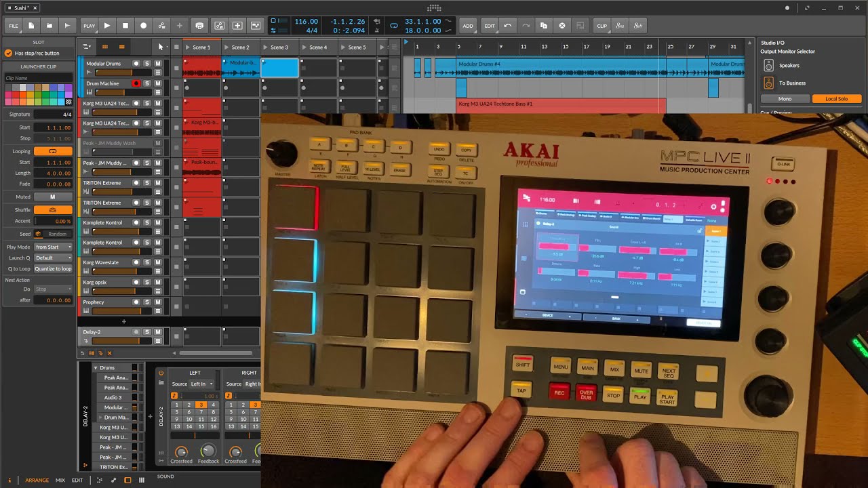Click the Clip Name field
Image resolution: width=868 pixels, height=488 pixels.
pos(38,78)
